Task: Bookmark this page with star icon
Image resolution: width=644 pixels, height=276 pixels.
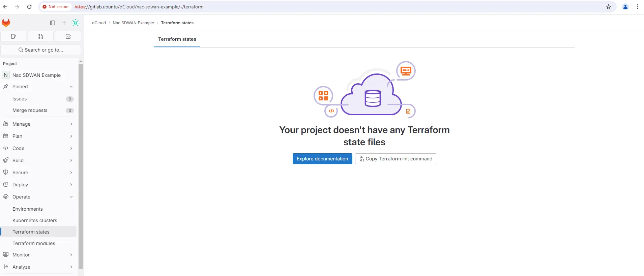Action: pyautogui.click(x=609, y=7)
